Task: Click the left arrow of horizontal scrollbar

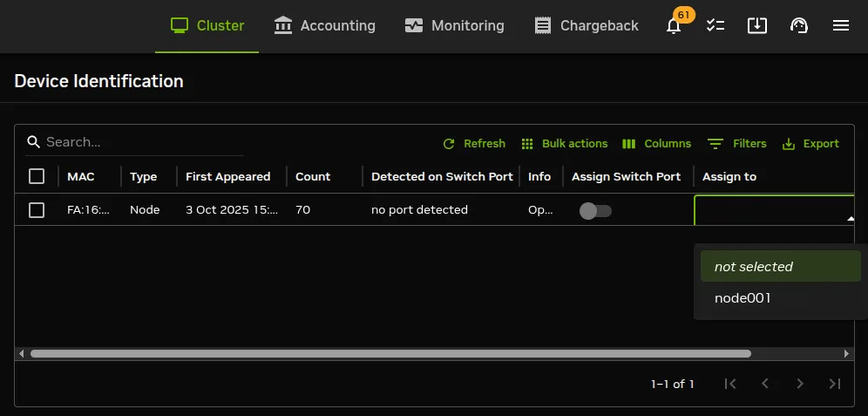Action: [22, 353]
